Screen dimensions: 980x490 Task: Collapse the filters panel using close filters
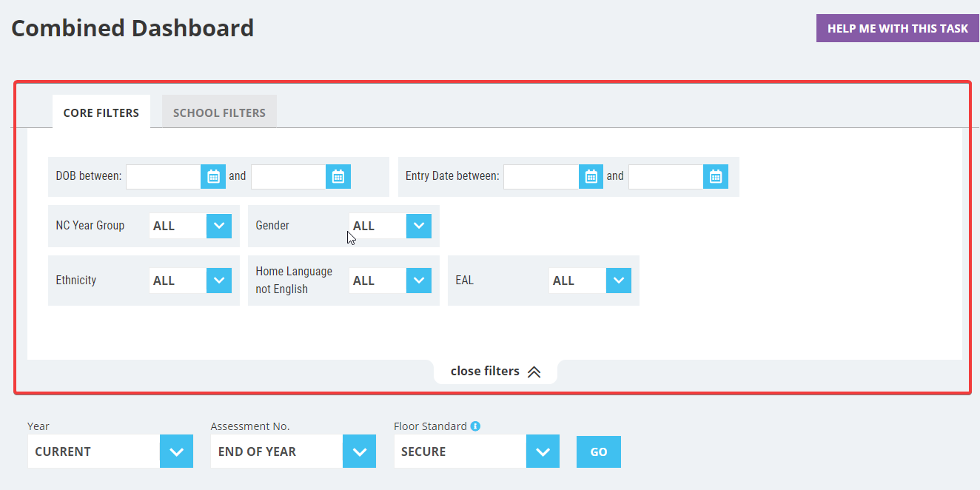494,371
